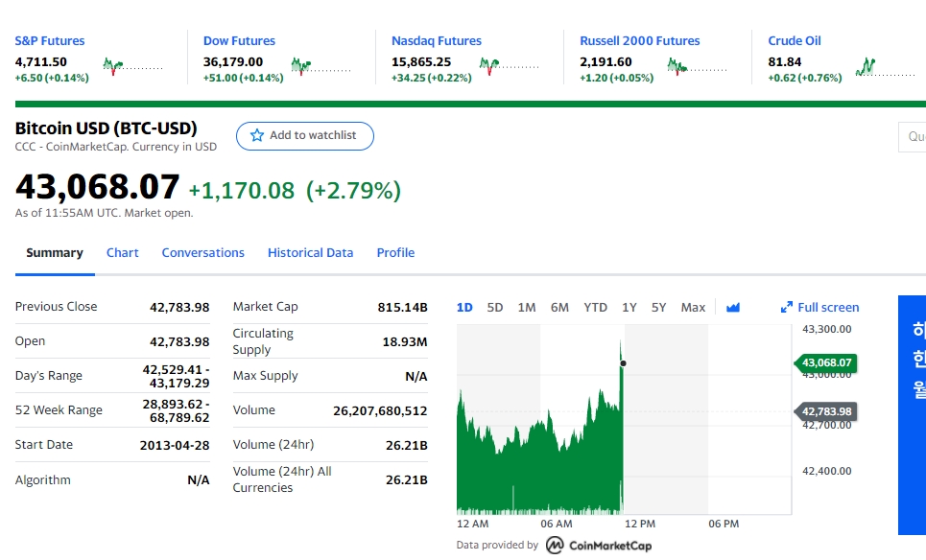The height and width of the screenshot is (560, 926).
Task: Open the Historical Data tab
Action: (x=310, y=253)
